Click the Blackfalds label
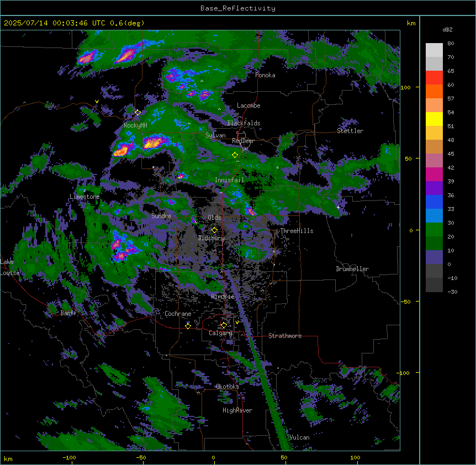Viewport: 476px width, 465px height. click(244, 123)
